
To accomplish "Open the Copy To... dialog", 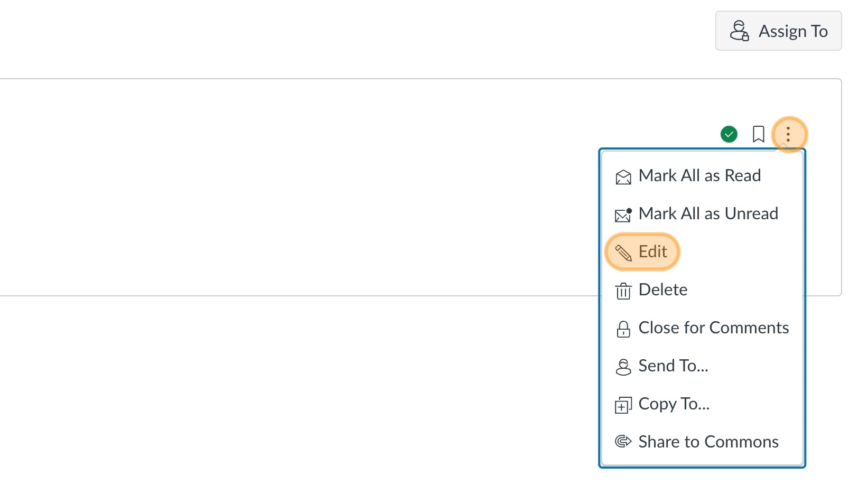I will click(x=674, y=405).
